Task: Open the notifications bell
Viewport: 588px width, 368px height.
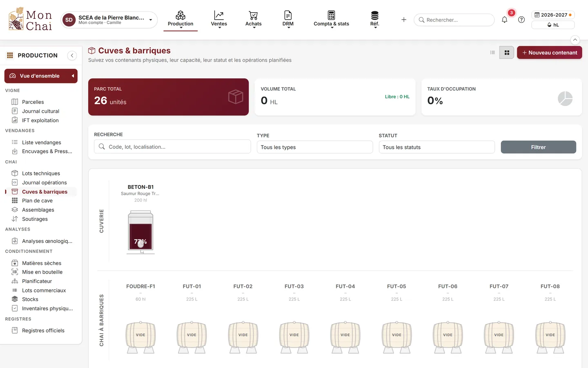Action: (504, 20)
